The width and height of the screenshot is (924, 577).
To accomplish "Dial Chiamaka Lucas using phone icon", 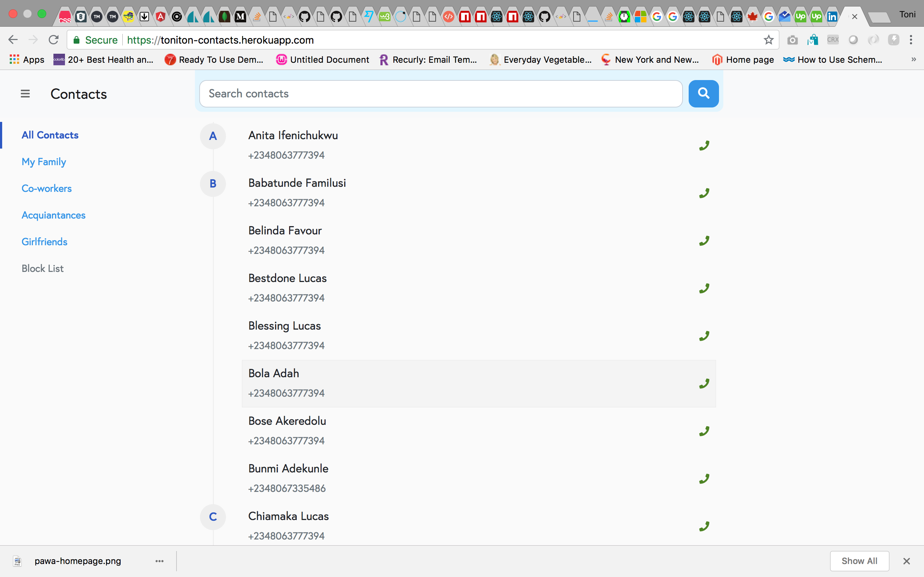I will tap(704, 526).
